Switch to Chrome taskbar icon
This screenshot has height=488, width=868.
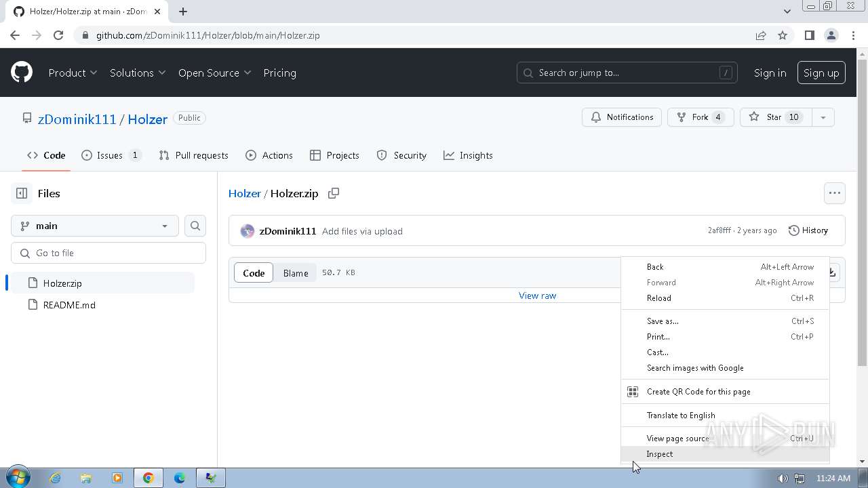pyautogui.click(x=148, y=478)
